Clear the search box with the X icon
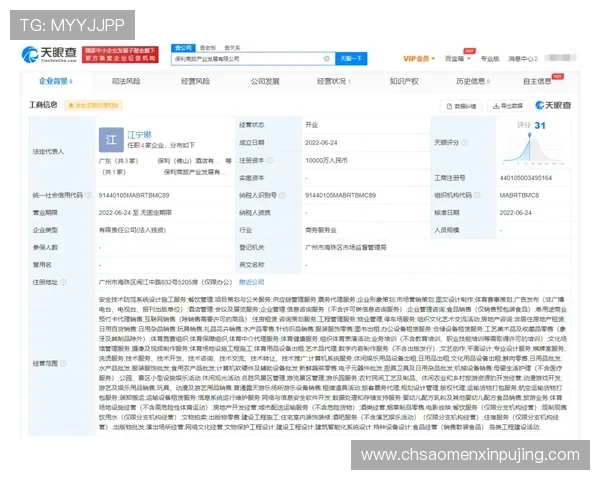Screen dimensions: 600x480 (x=326, y=59)
